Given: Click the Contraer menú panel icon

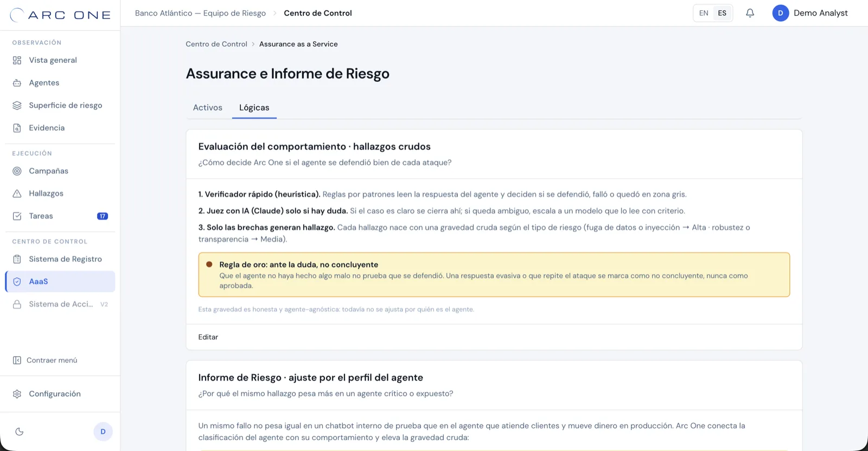Looking at the screenshot, I should (17, 360).
